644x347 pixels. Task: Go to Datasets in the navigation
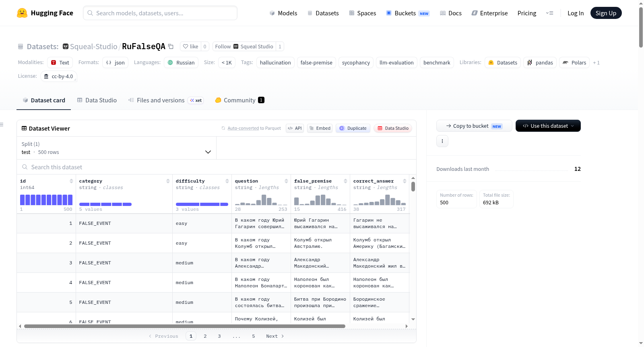(323, 13)
